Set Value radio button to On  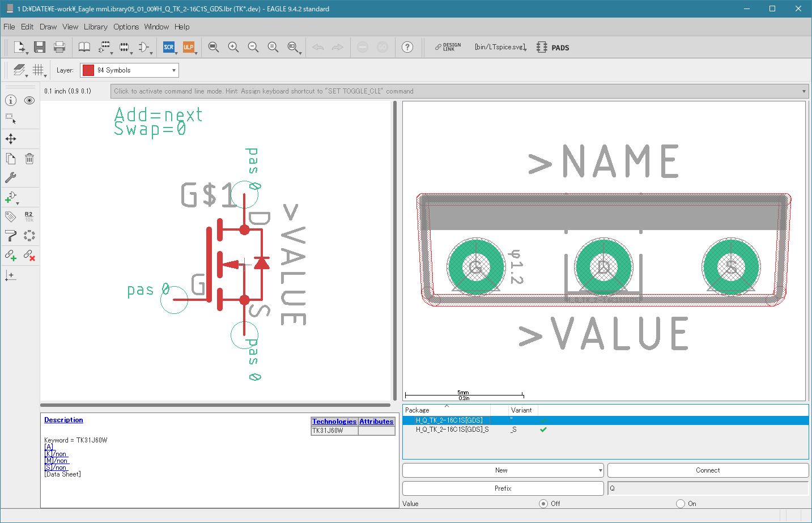[681, 503]
